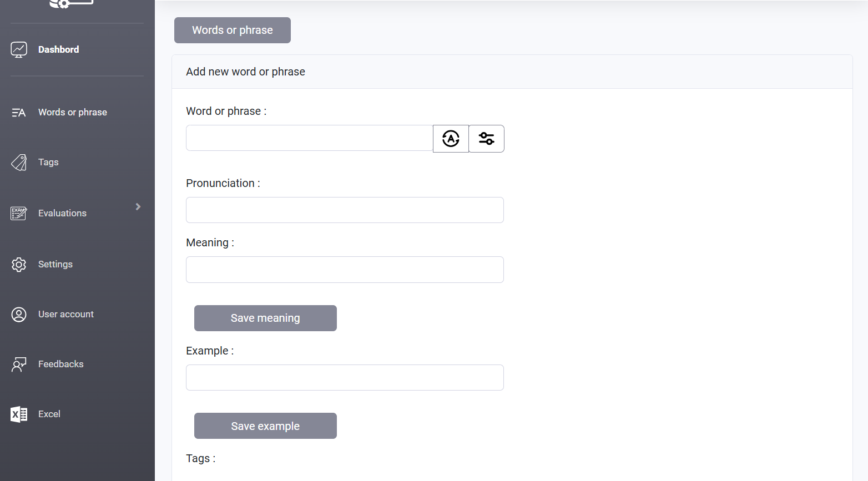The width and height of the screenshot is (868, 481).
Task: Click the Pronunciation : label
Action: [223, 183]
